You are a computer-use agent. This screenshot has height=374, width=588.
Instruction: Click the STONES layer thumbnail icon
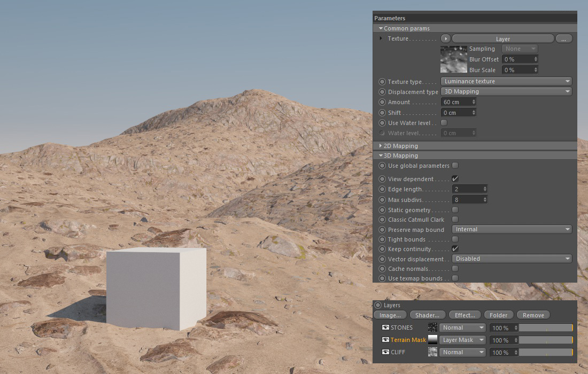click(433, 328)
